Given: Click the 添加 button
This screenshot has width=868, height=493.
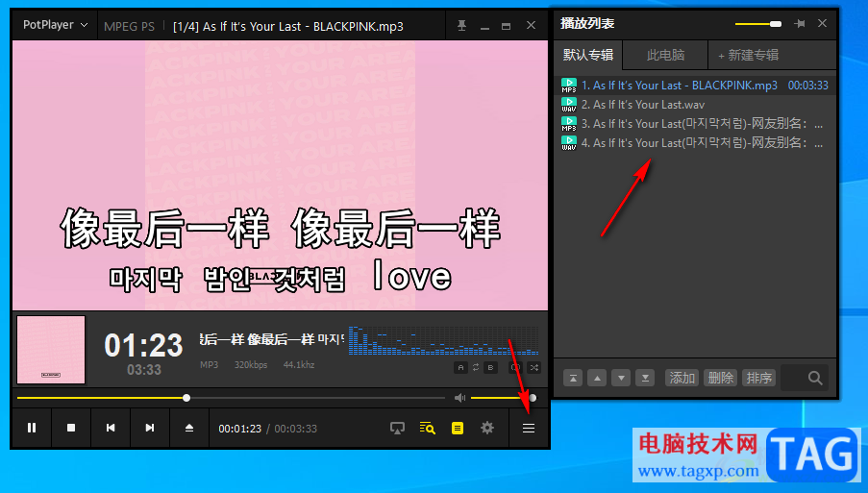Looking at the screenshot, I should point(682,378).
